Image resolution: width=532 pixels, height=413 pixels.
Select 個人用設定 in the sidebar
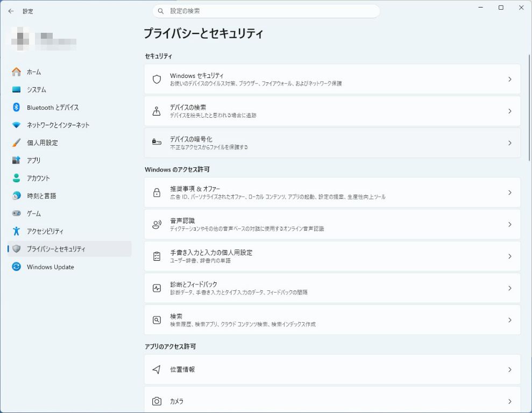click(69, 143)
